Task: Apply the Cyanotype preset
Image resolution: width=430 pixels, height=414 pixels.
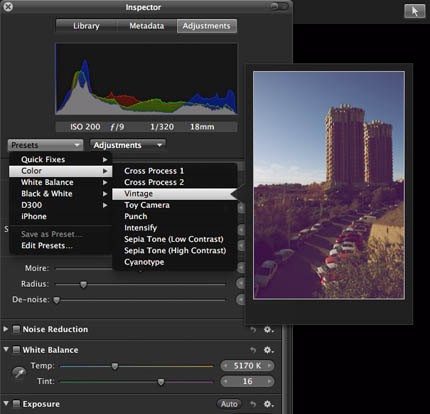Action: click(175, 262)
